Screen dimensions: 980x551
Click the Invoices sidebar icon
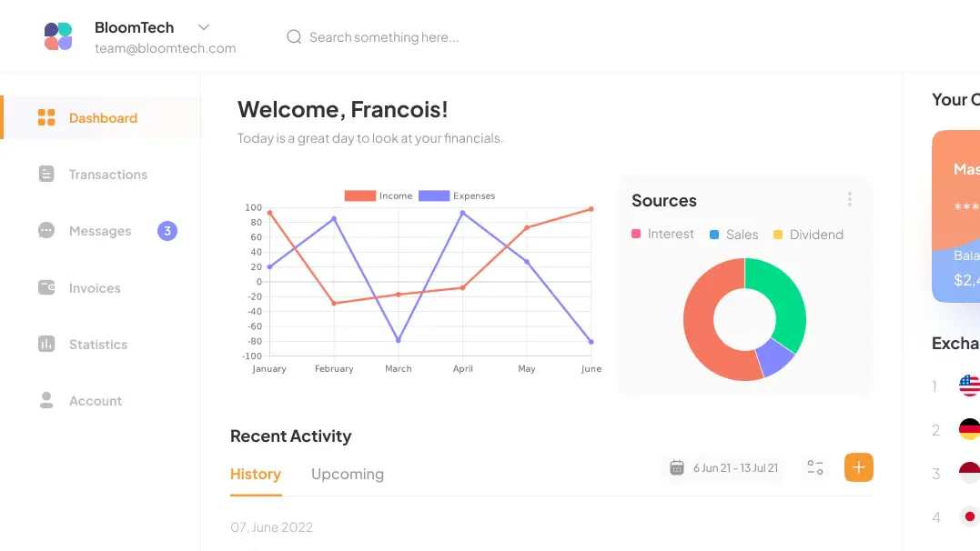(46, 287)
